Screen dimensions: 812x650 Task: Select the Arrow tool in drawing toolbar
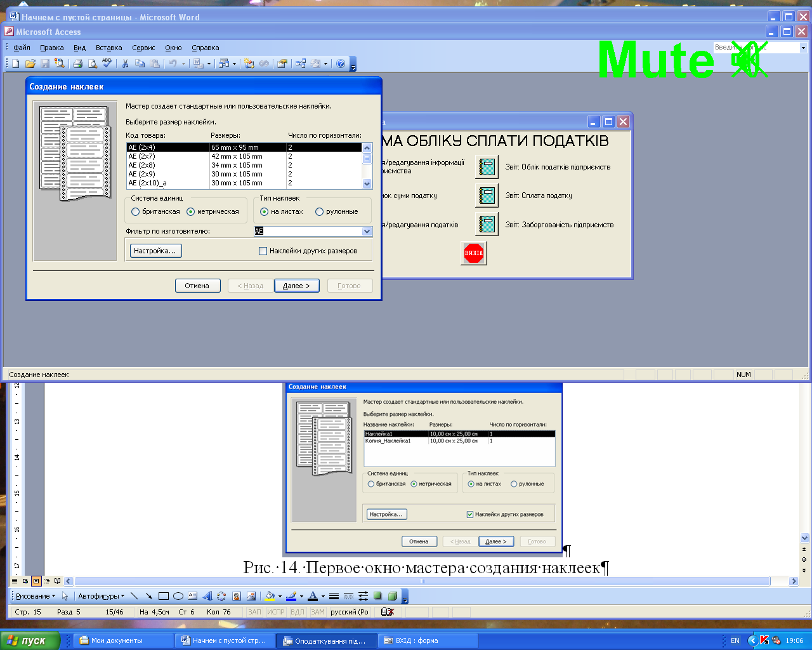[x=149, y=596]
